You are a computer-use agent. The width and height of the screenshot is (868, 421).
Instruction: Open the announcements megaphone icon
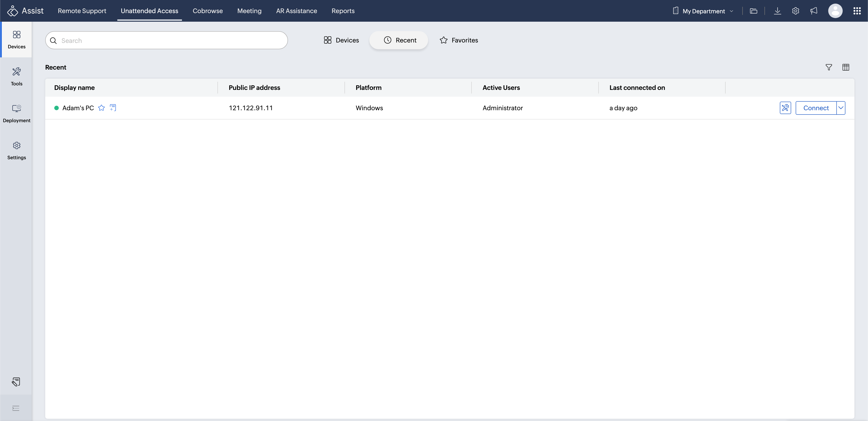point(814,11)
